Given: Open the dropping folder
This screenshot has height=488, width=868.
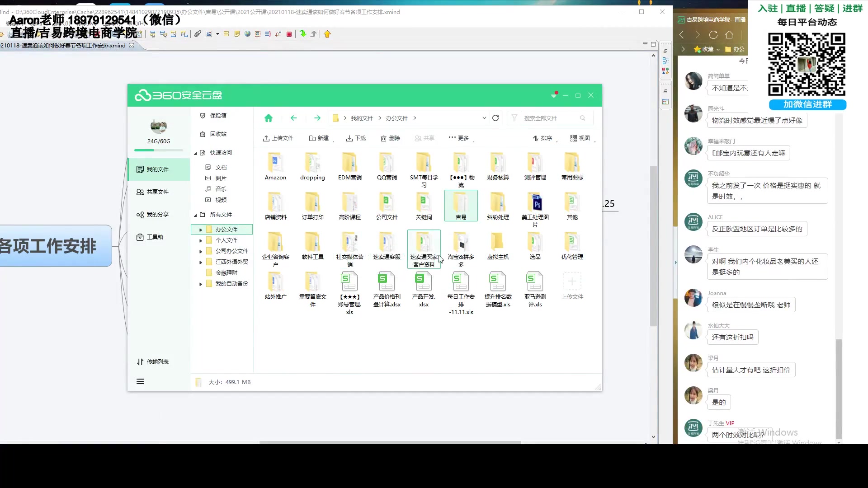Looking at the screenshot, I should [x=312, y=166].
